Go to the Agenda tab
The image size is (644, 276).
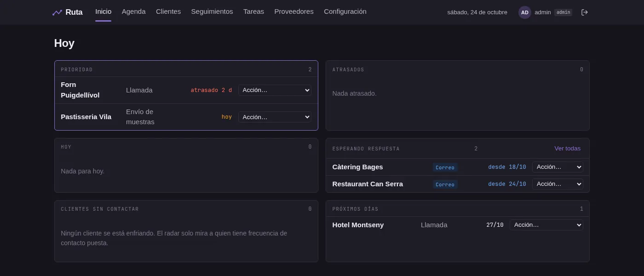point(133,11)
